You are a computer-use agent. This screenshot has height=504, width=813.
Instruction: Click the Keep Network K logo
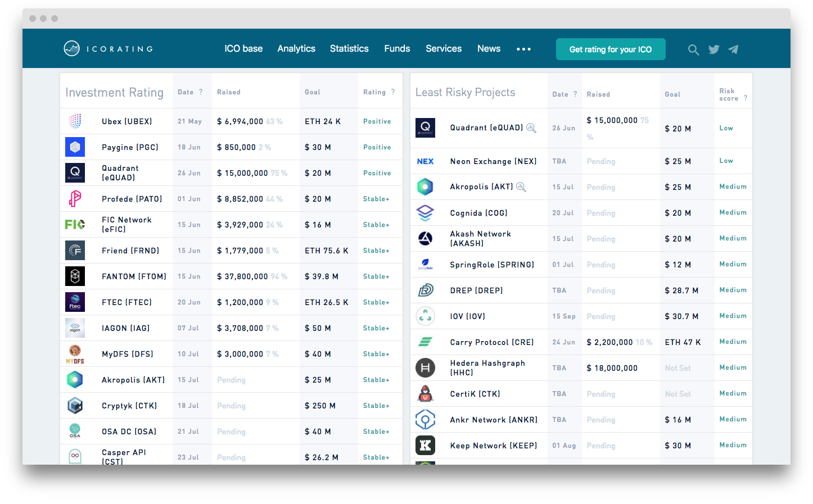pos(425,446)
